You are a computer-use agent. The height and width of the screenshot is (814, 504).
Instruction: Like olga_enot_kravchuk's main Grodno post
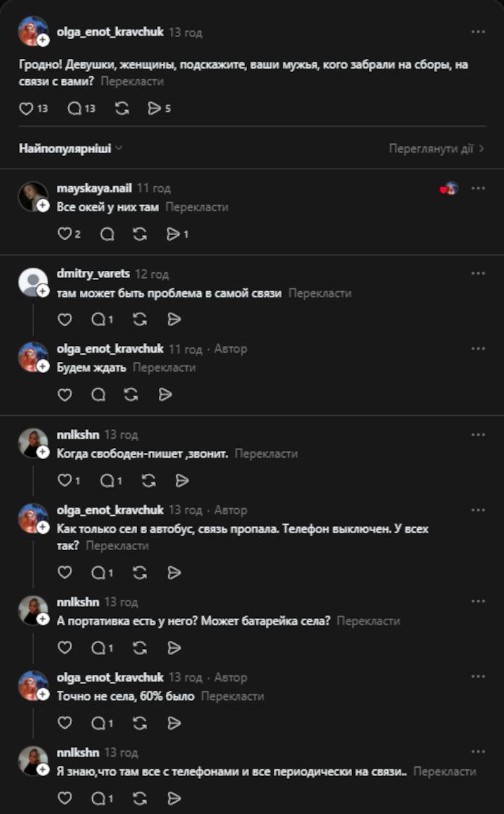(x=26, y=108)
